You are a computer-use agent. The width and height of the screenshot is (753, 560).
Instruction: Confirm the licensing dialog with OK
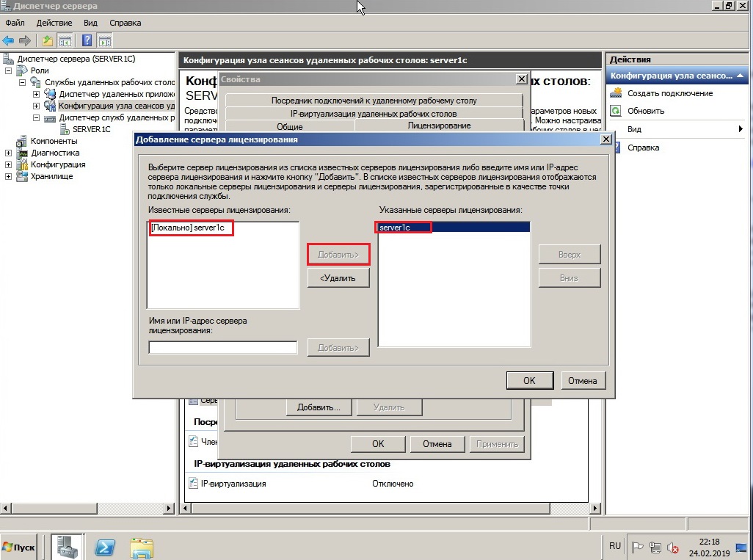tap(529, 380)
